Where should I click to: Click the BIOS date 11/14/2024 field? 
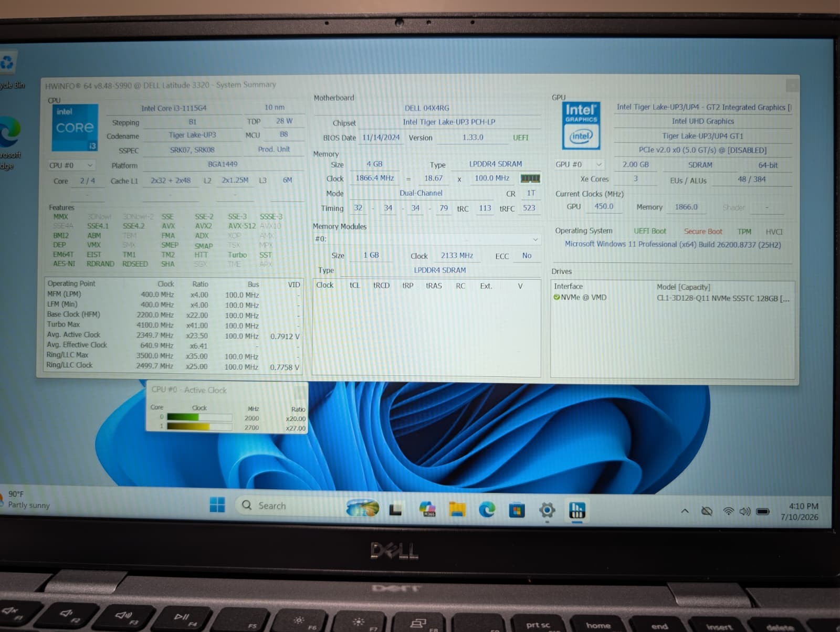[x=381, y=138]
